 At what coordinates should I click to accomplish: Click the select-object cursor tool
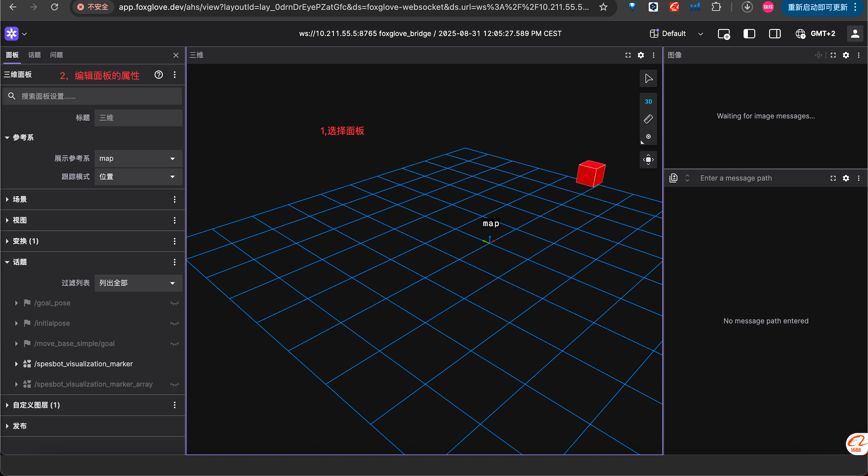[648, 78]
